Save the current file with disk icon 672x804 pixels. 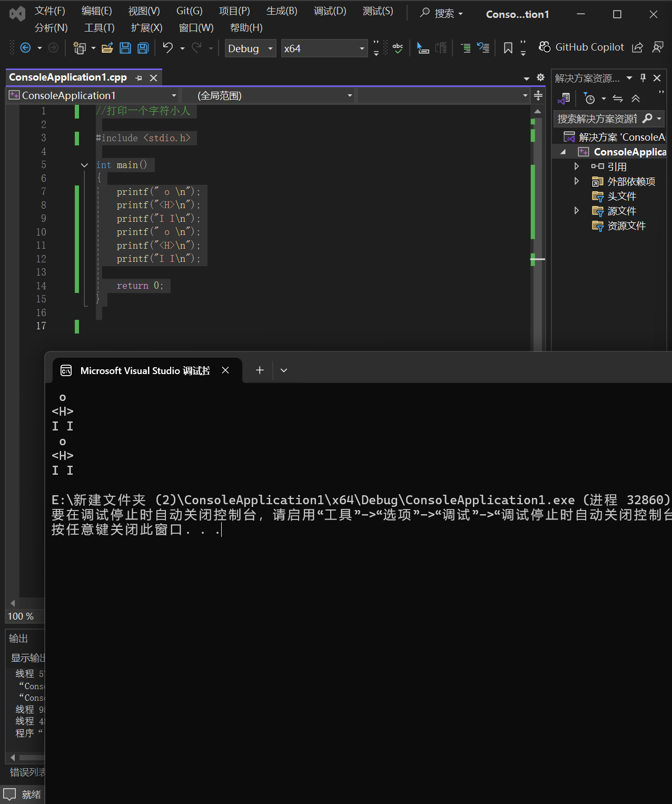pyautogui.click(x=125, y=48)
